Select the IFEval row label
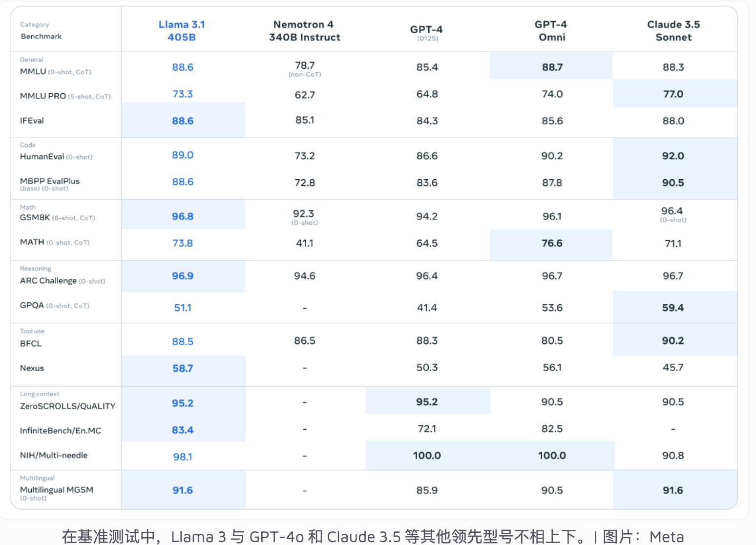Image resolution: width=756 pixels, height=545 pixels. [32, 121]
